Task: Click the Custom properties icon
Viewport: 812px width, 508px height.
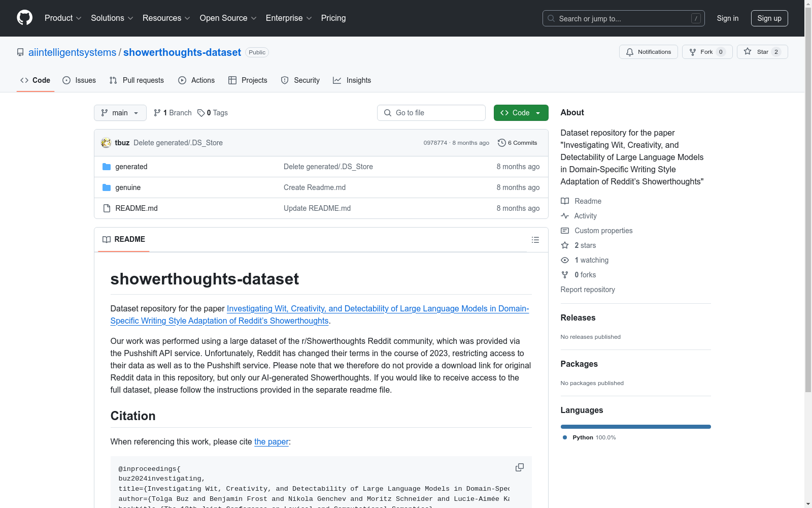Action: (565, 231)
